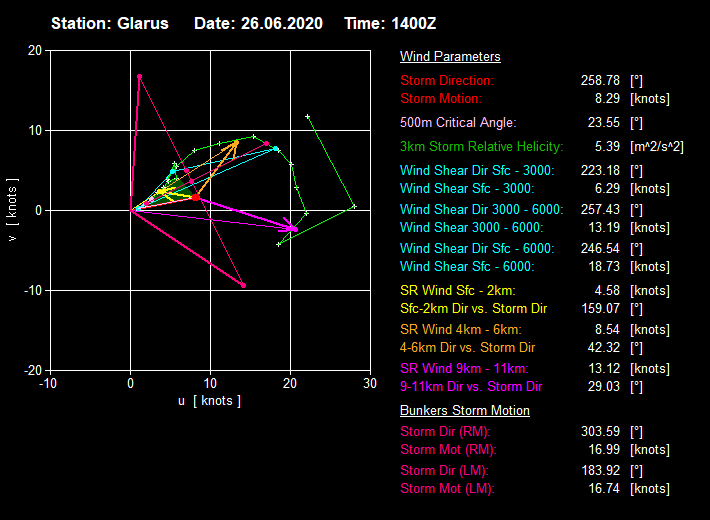
Task: Select the 500m Critical Angle label
Action: (458, 122)
